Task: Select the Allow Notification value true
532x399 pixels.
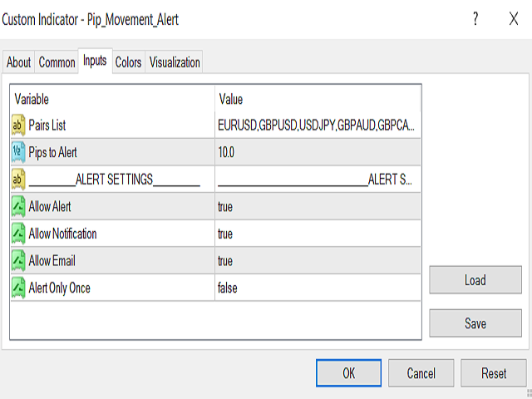Action: click(x=318, y=234)
